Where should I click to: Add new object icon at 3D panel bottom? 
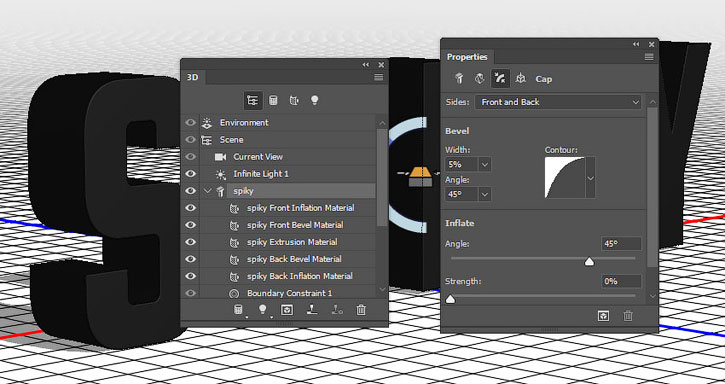[x=238, y=310]
